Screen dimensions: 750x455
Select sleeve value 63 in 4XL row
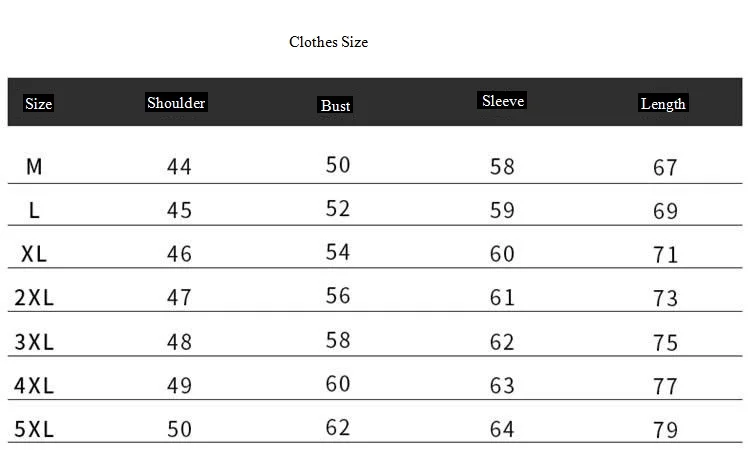click(x=502, y=386)
